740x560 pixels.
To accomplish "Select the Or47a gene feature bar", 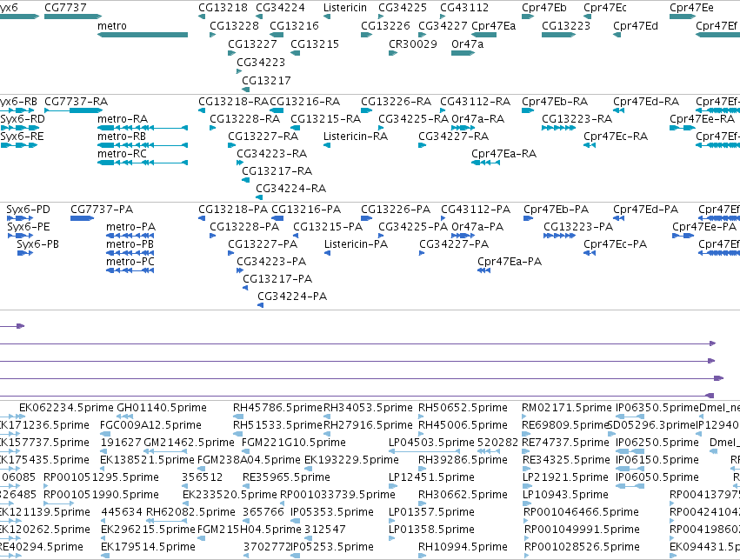I will click(463, 53).
